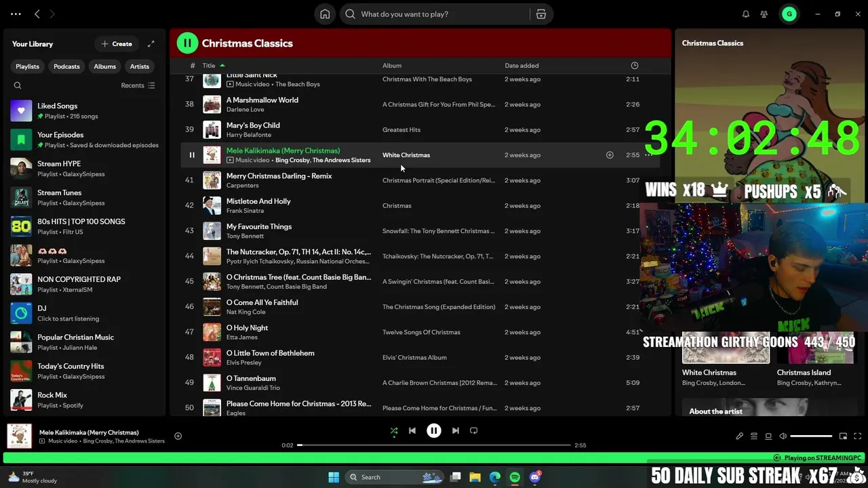Viewport: 868px width, 488px height.
Task: Add Mele Kalikimaka to Liked Songs from its row
Action: (610, 155)
